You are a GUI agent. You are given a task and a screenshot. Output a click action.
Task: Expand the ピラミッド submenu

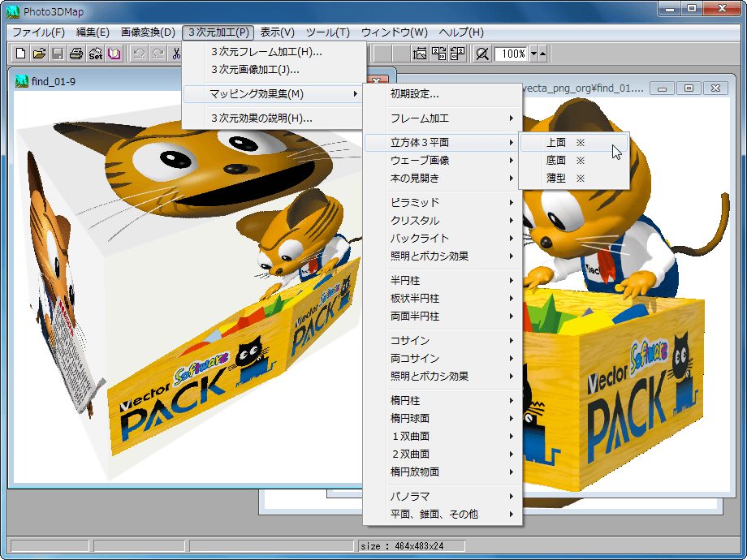tap(443, 202)
